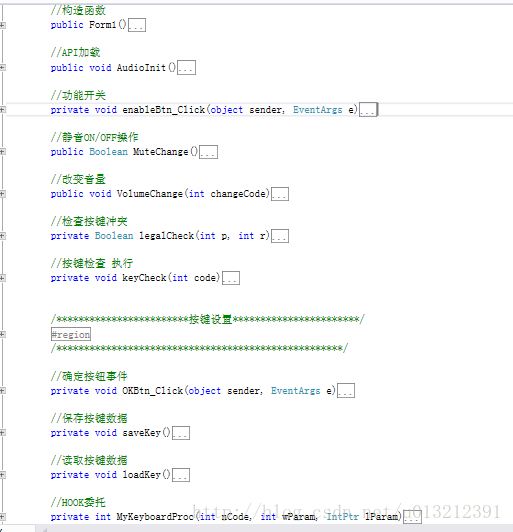Expand MyKeyboardProc method via margin plus
Image resolution: width=513 pixels, height=532 pixels.
click(2, 517)
